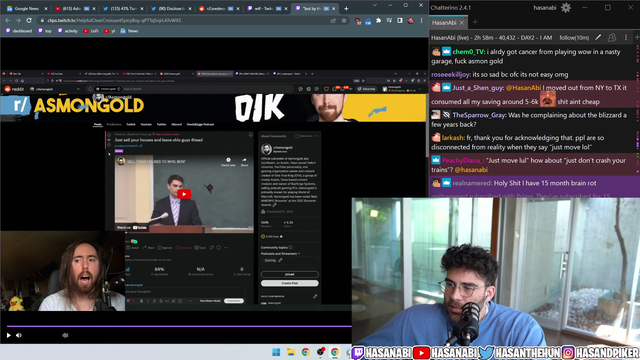Click share page icon in address bar

[333, 20]
